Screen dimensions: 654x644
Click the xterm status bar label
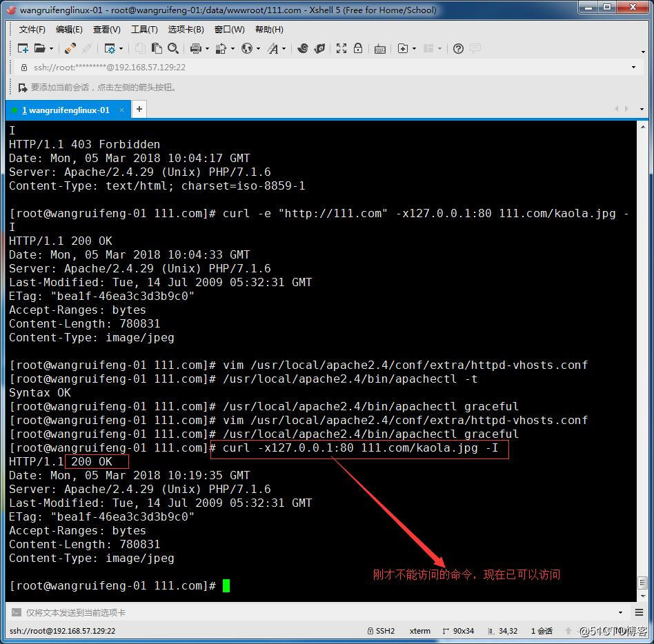[419, 631]
